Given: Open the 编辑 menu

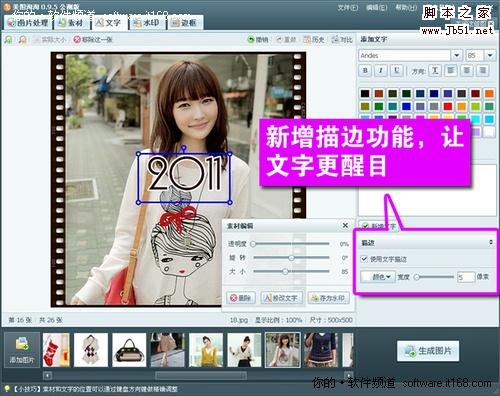Looking at the screenshot, I should pos(376,7).
